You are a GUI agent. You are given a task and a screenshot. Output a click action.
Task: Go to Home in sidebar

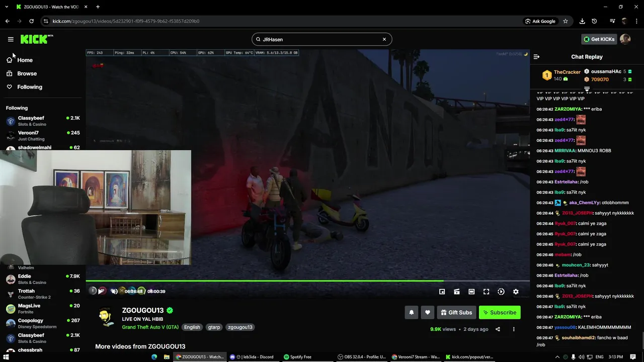click(x=20, y=60)
